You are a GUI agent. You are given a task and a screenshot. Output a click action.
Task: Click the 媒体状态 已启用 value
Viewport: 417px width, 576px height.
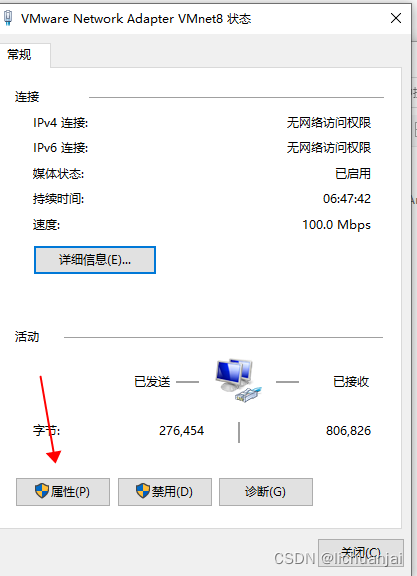tap(353, 173)
